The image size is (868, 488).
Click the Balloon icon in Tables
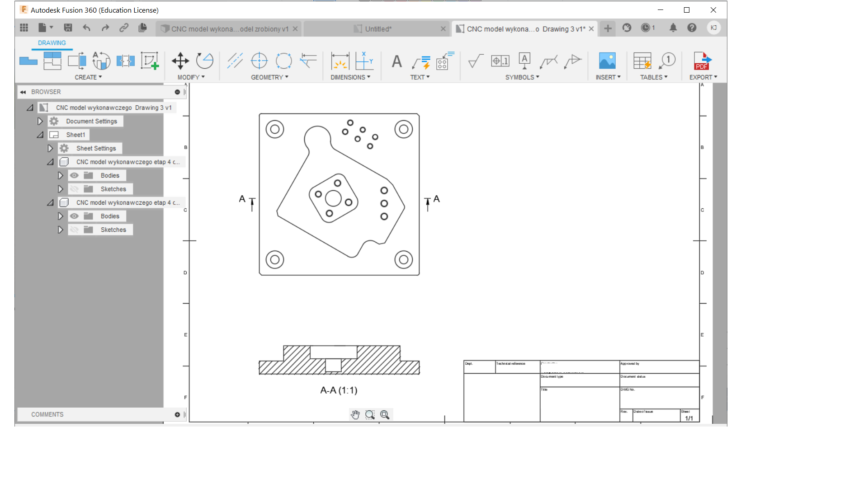click(668, 61)
